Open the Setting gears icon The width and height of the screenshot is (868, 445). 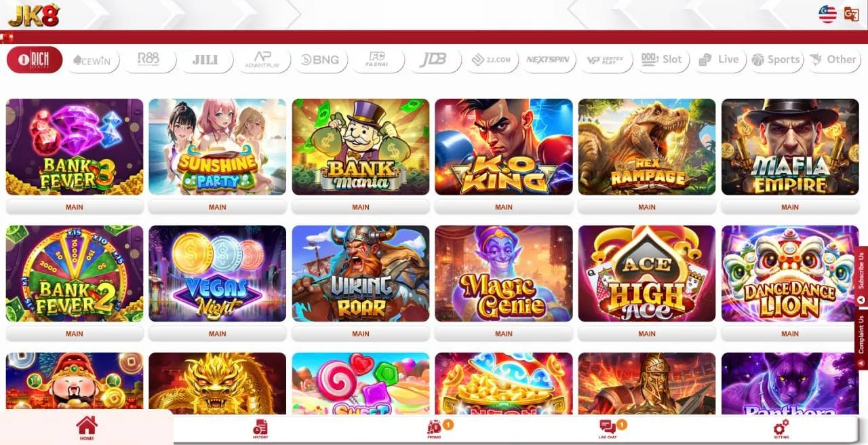[x=781, y=427]
